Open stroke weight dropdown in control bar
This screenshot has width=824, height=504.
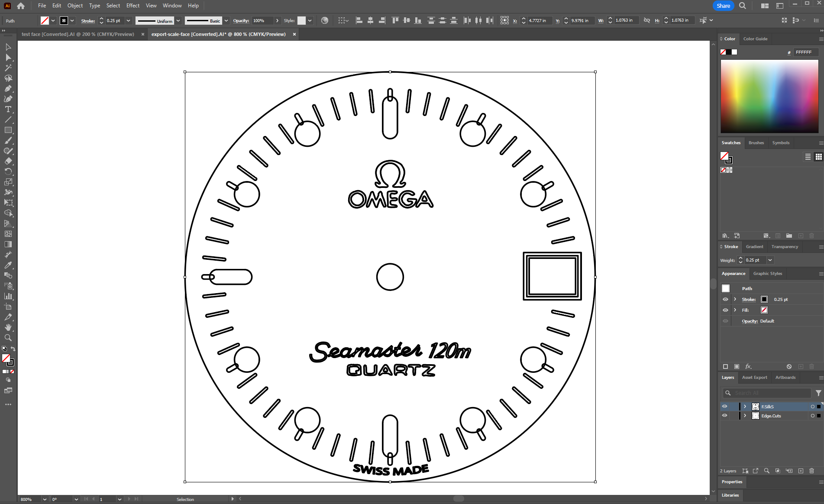(x=128, y=20)
